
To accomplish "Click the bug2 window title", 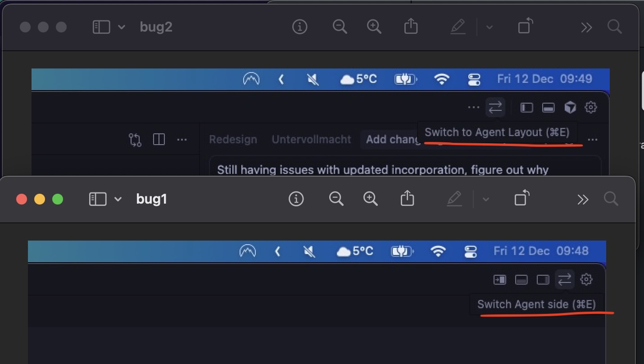I will [156, 27].
